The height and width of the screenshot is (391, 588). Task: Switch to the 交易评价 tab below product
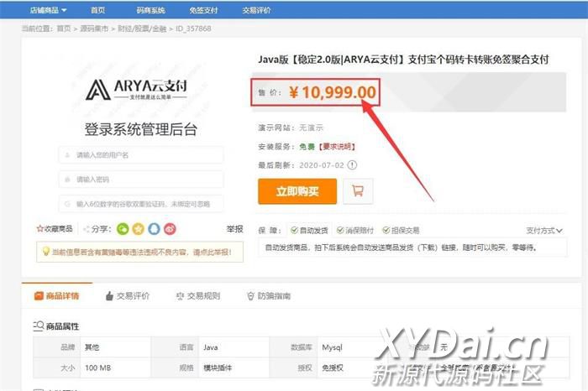tap(128, 296)
